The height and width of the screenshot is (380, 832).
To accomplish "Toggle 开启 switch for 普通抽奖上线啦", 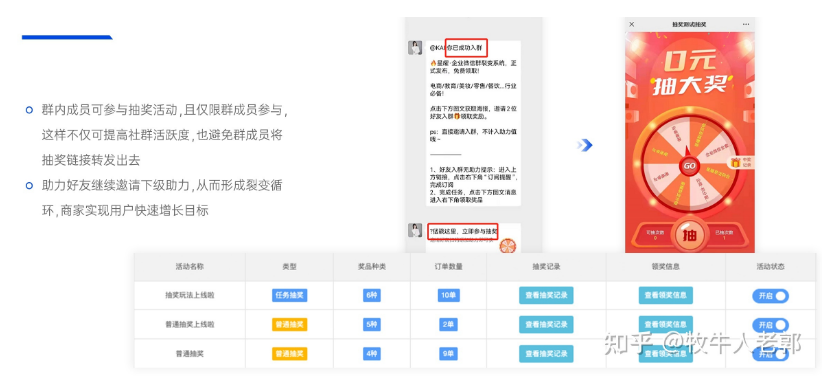I will 770,324.
